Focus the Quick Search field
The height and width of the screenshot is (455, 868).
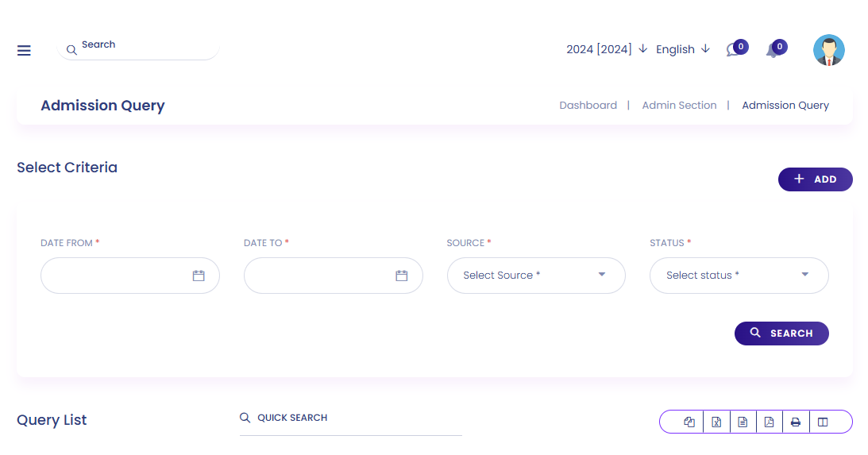point(357,418)
